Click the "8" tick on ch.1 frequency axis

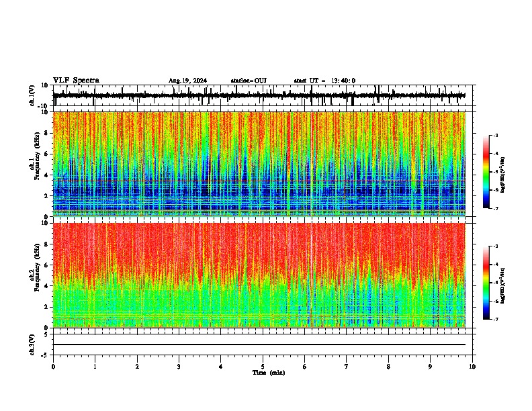(46, 133)
